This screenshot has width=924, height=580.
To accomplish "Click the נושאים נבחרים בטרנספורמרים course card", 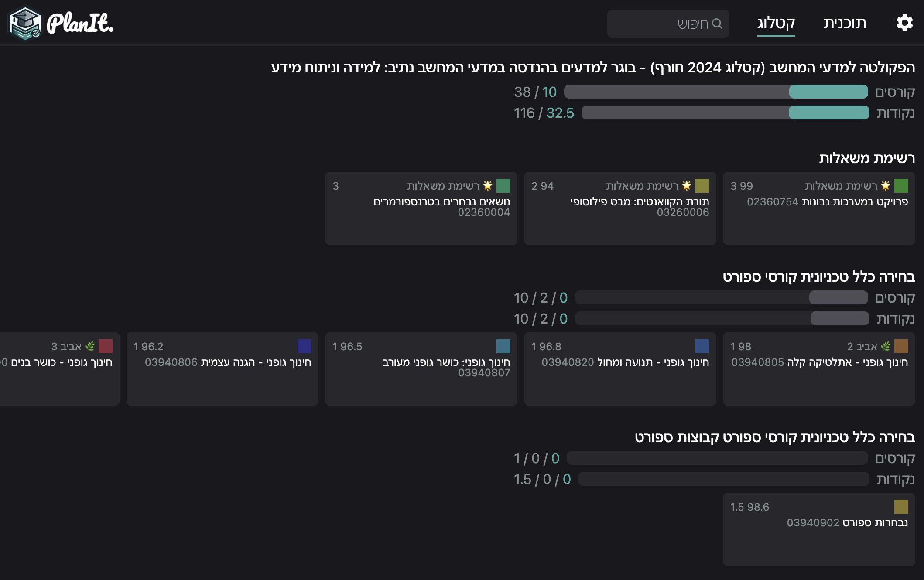I will click(421, 208).
